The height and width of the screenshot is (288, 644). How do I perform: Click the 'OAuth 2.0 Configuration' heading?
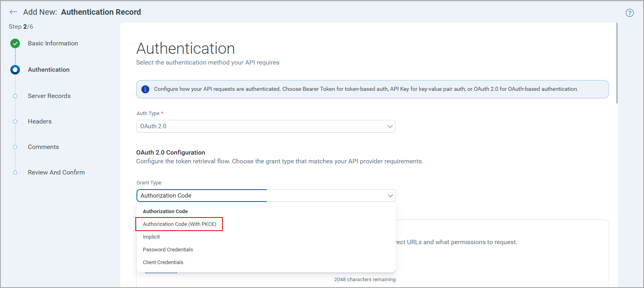click(x=170, y=153)
